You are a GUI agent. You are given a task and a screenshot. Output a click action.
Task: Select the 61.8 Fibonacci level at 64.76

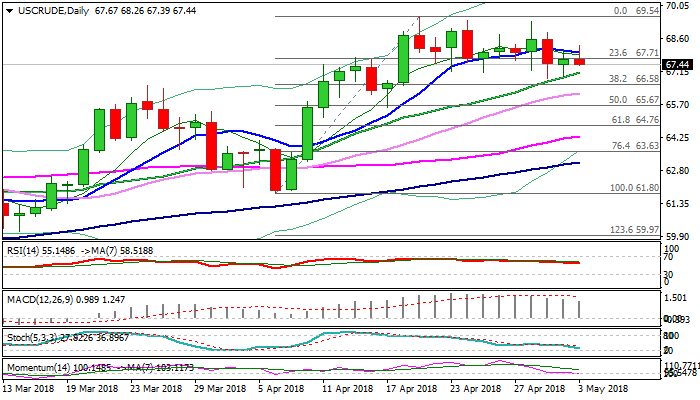click(632, 120)
